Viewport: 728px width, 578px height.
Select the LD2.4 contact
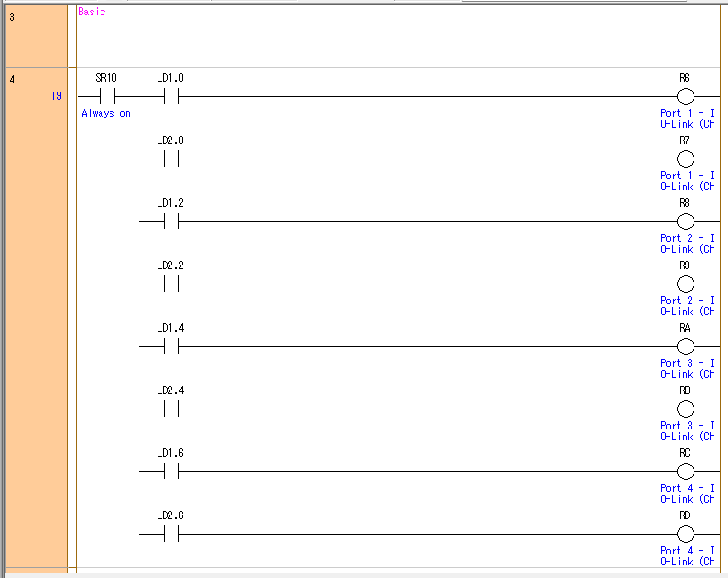171,409
